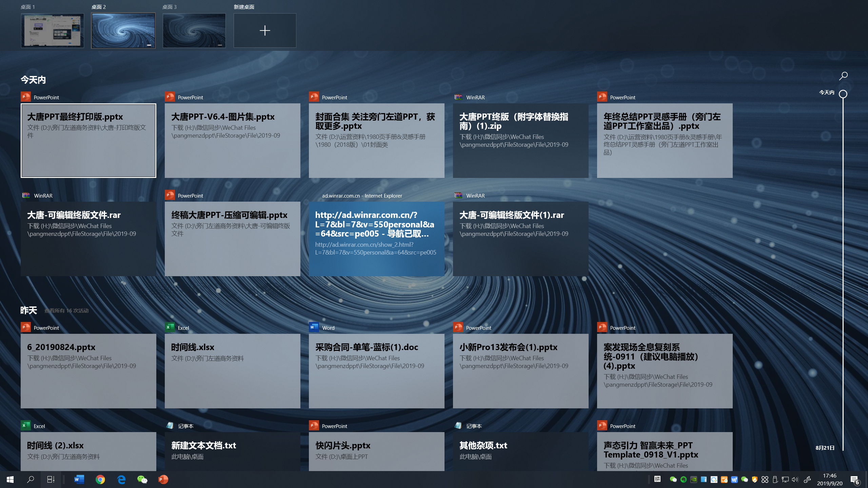This screenshot has width=868, height=488.
Task: Switch to the 桌面 1 virtual desktop thumbnail
Action: pyautogui.click(x=52, y=30)
